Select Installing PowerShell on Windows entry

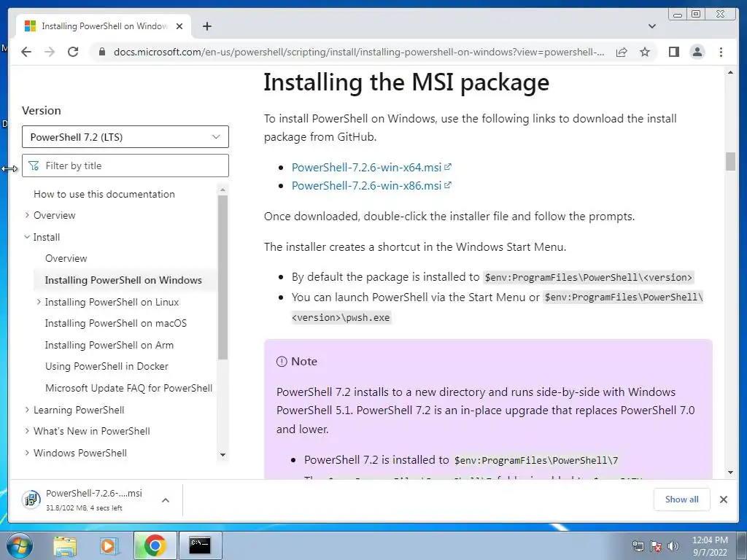[x=123, y=280]
